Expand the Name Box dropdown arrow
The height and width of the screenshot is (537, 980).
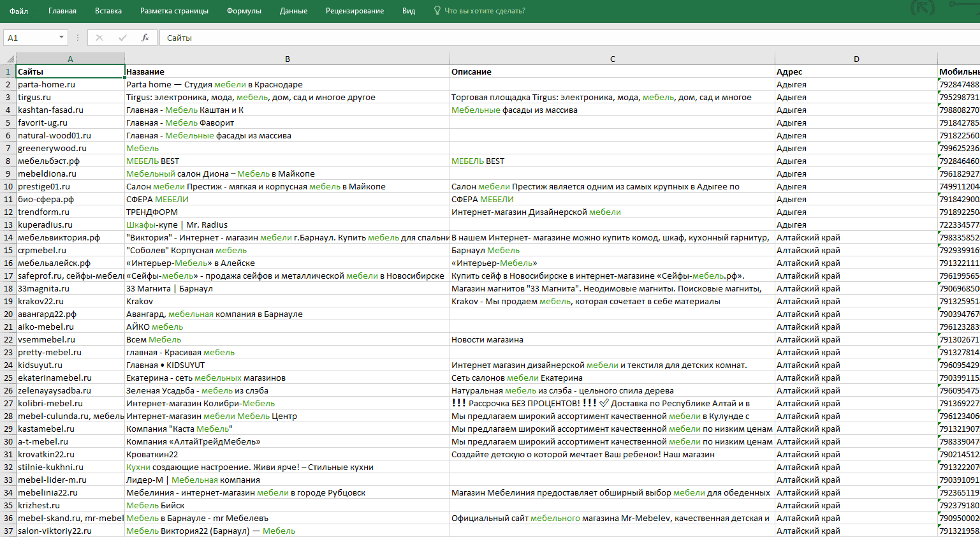62,38
